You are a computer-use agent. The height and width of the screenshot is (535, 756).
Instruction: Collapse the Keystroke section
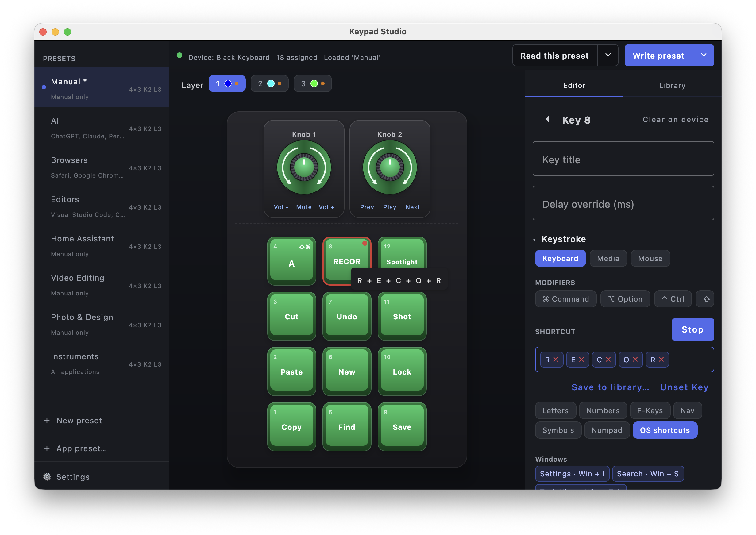pyautogui.click(x=534, y=240)
